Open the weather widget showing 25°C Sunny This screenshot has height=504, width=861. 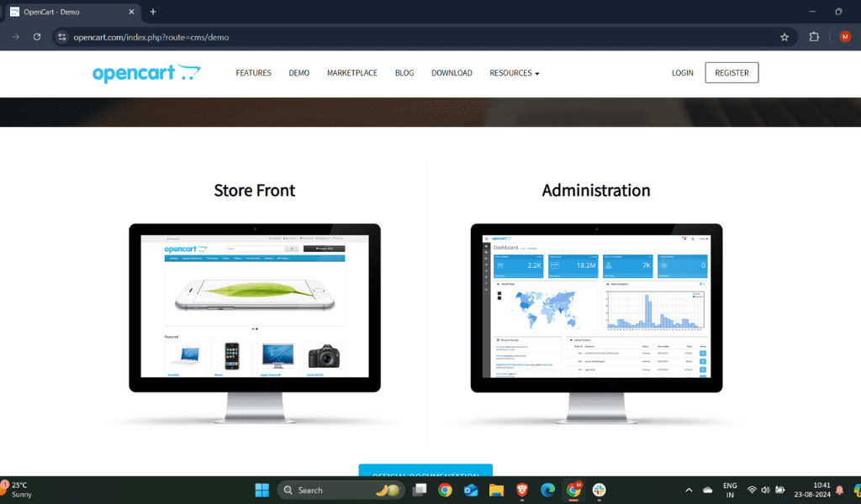click(x=17, y=490)
